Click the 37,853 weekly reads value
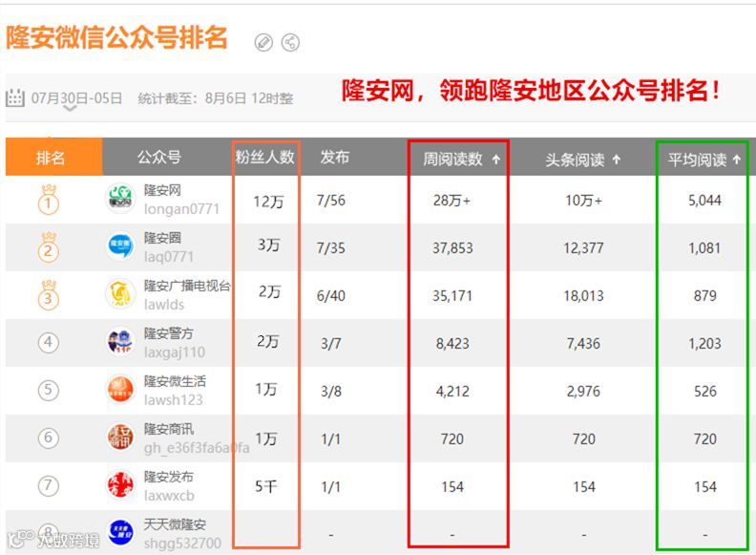756x555 pixels. [452, 248]
